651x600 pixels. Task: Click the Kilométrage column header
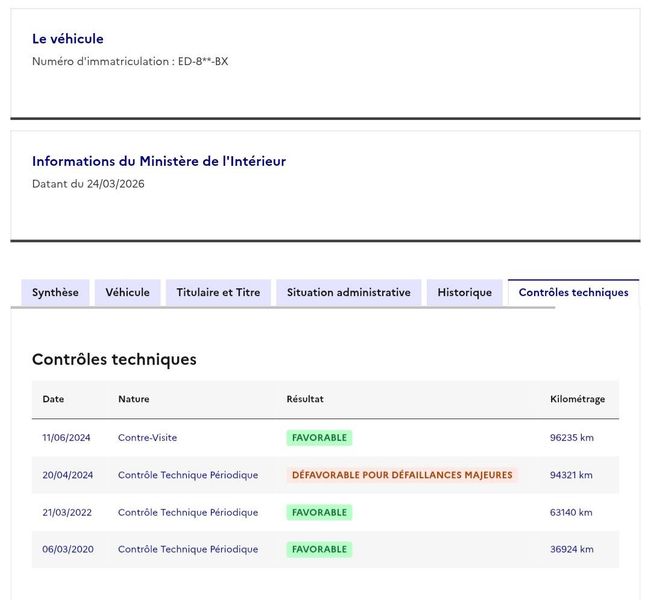coord(578,399)
